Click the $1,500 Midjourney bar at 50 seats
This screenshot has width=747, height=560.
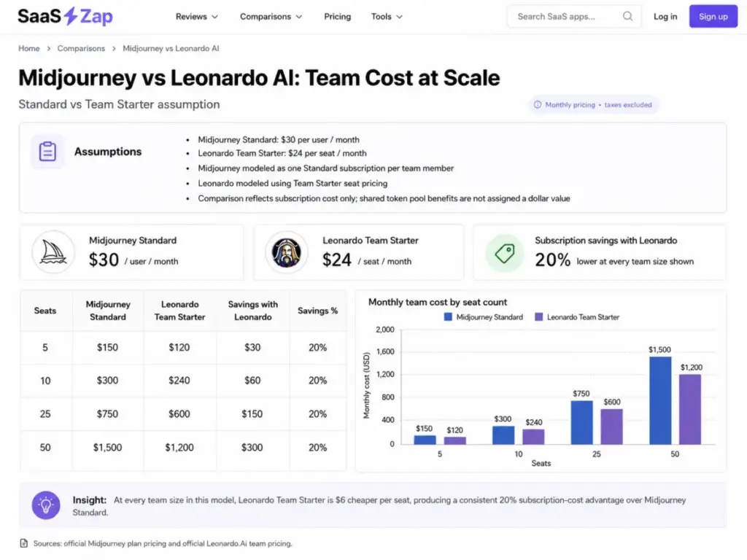(660, 400)
